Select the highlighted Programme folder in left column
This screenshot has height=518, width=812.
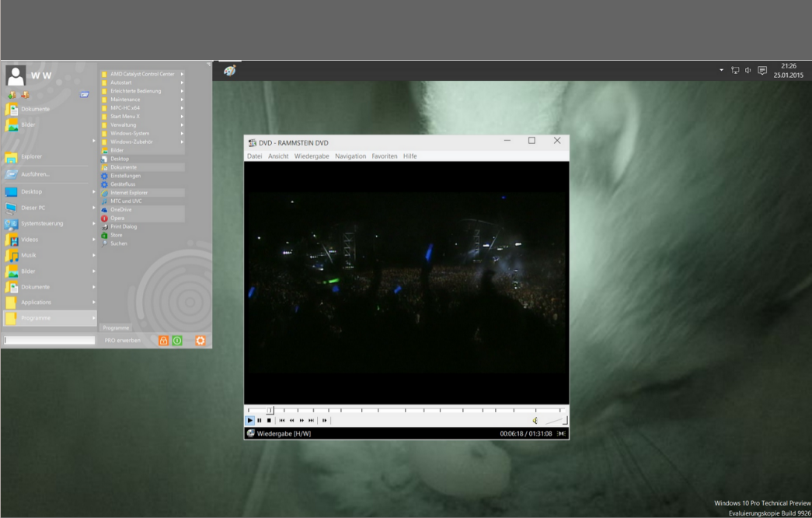click(x=49, y=318)
